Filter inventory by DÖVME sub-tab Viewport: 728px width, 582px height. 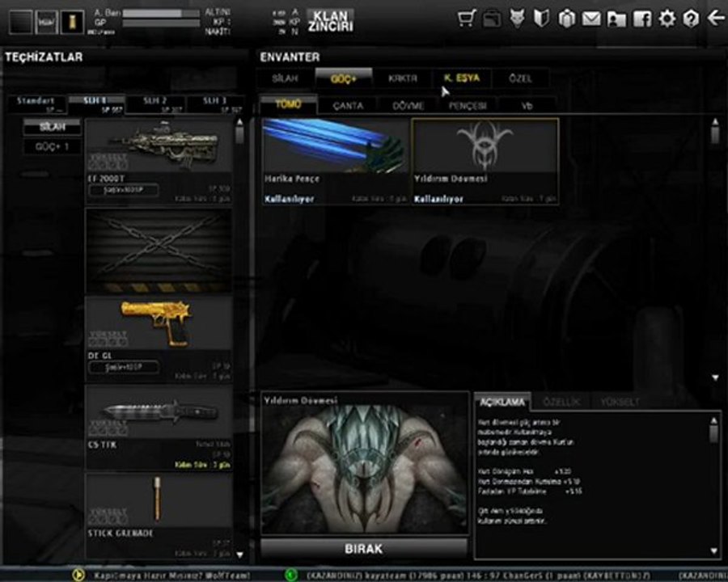point(408,106)
